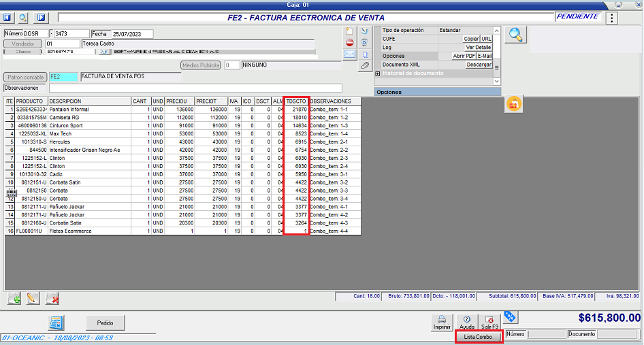Image resolution: width=644 pixels, height=345 pixels.
Task: Click the Observaciones text field
Action: tap(195, 88)
